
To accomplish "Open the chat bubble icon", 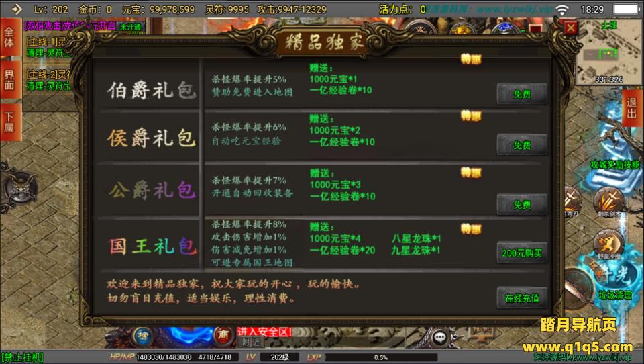I will [x=440, y=338].
